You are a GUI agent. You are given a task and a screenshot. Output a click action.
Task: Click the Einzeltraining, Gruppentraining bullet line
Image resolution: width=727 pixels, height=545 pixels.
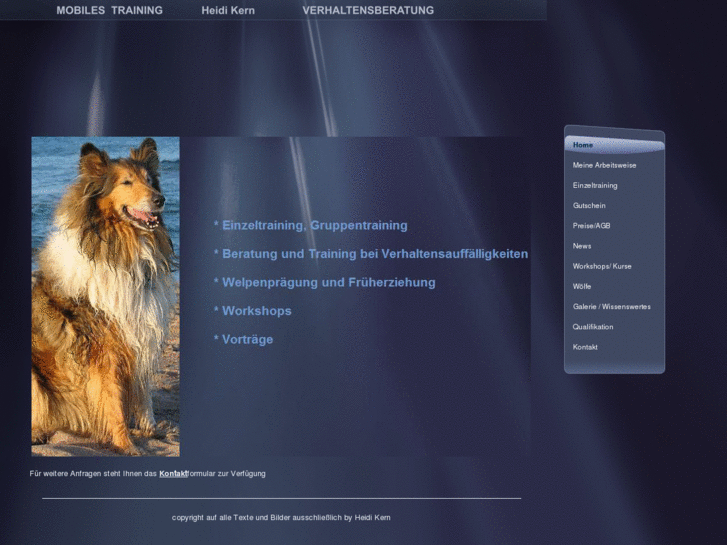click(x=310, y=225)
